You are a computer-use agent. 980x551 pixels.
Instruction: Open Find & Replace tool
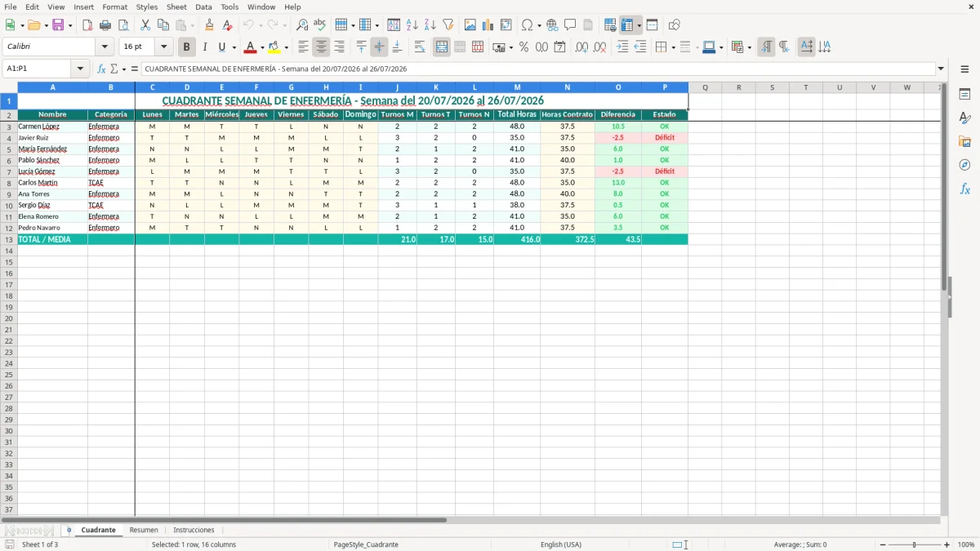click(x=302, y=25)
